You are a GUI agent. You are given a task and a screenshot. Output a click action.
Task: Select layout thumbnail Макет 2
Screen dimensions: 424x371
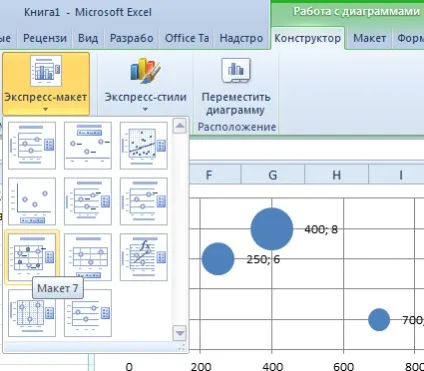point(88,145)
